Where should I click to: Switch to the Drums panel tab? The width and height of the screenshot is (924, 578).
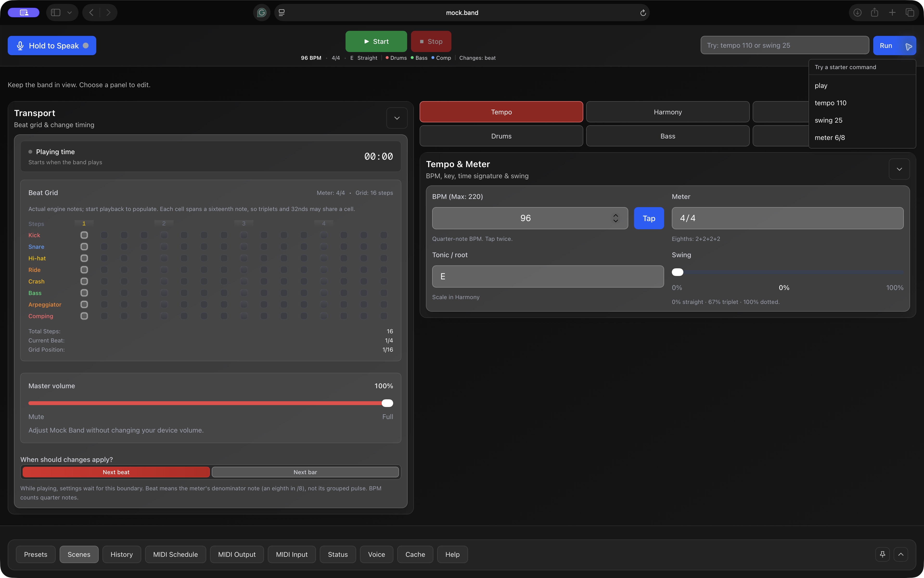[501, 136]
